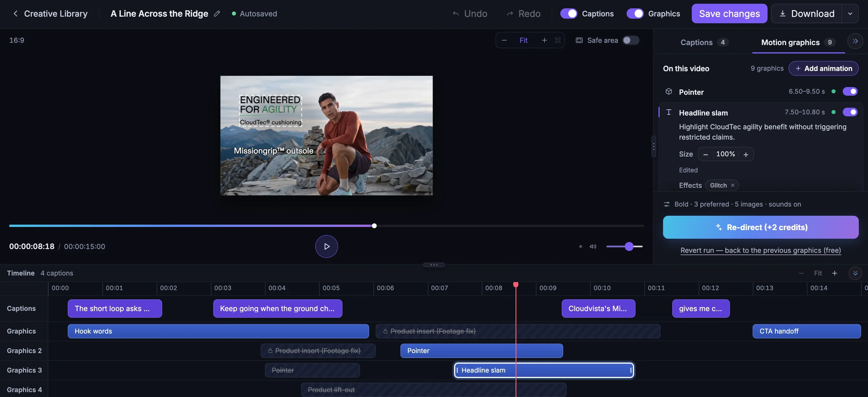Image resolution: width=868 pixels, height=397 pixels.
Task: Zoom out the preview canvas
Action: click(x=504, y=40)
